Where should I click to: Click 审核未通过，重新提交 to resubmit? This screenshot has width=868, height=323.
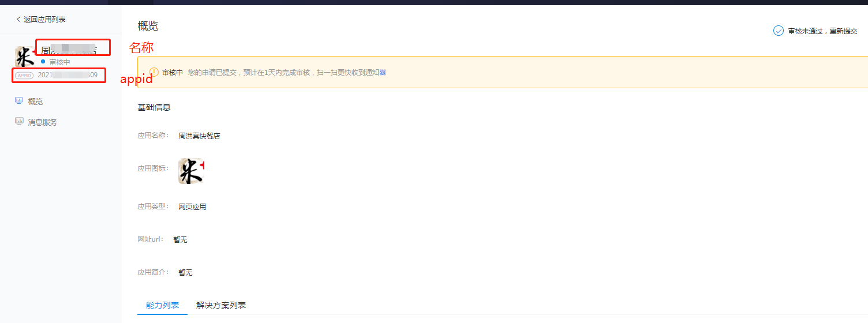pyautogui.click(x=822, y=31)
